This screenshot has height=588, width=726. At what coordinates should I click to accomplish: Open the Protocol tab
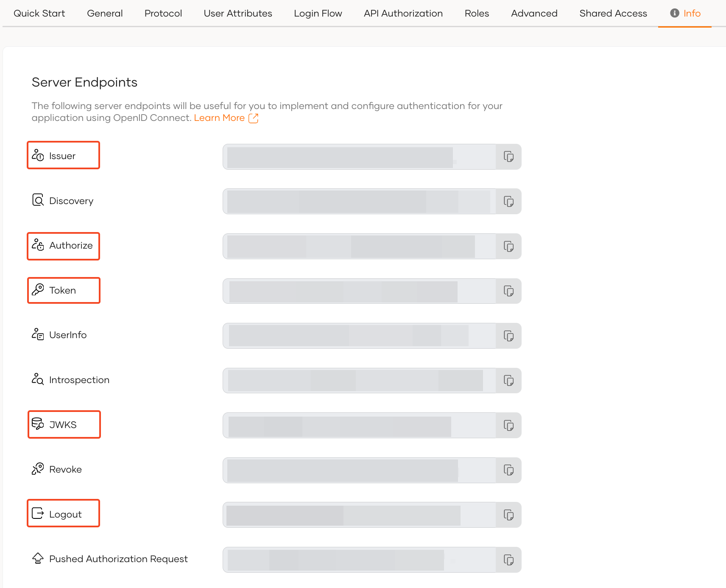tap(163, 13)
